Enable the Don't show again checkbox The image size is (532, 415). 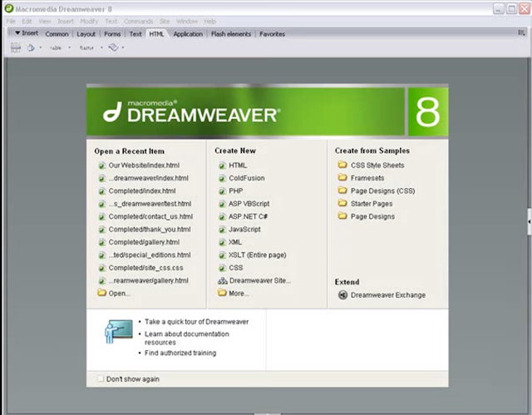(101, 378)
